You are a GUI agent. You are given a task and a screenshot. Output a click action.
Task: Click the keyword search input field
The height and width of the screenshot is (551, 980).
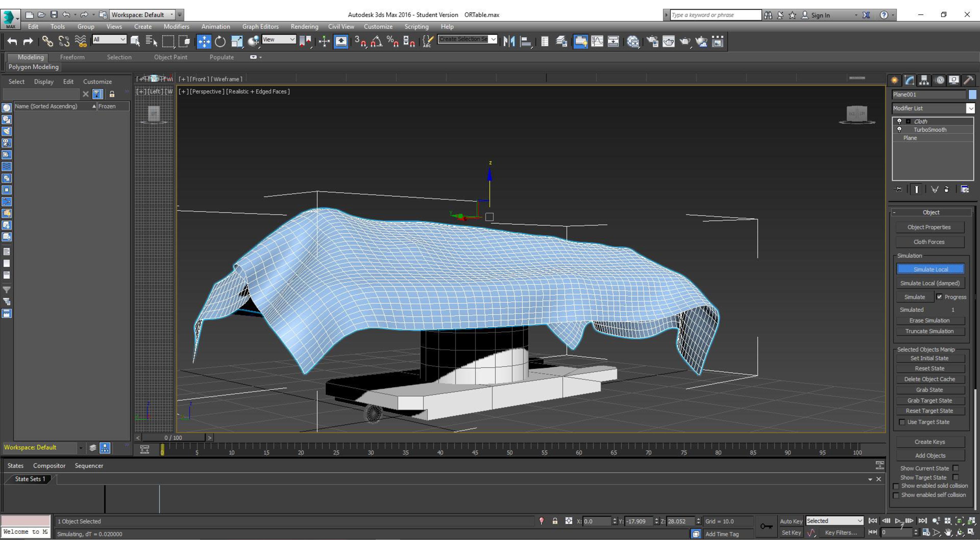[715, 15]
